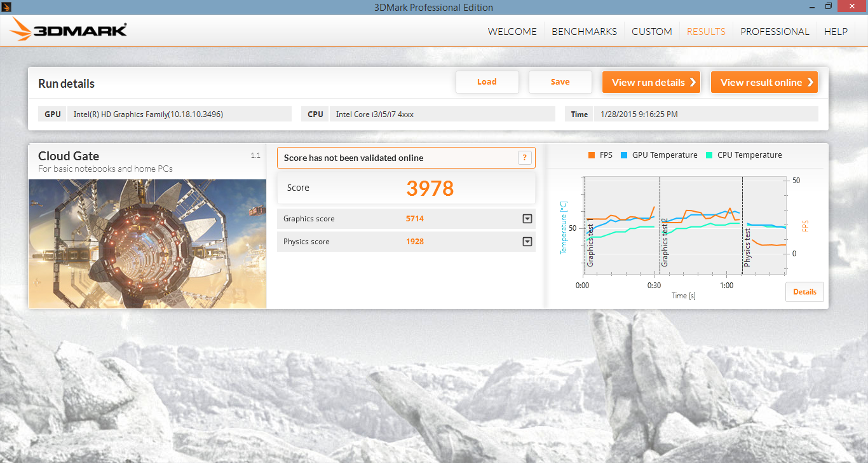This screenshot has height=463, width=868.
Task: Click the Cloud Gate title
Action: click(69, 156)
